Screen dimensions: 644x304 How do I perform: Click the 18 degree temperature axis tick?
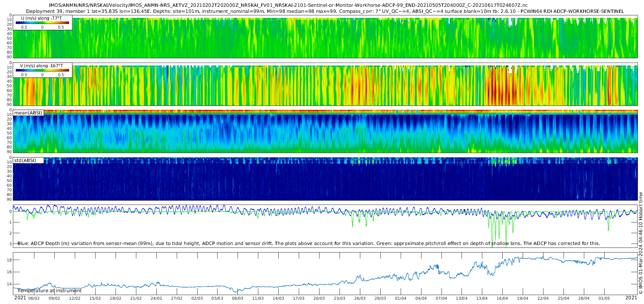click(x=10, y=260)
